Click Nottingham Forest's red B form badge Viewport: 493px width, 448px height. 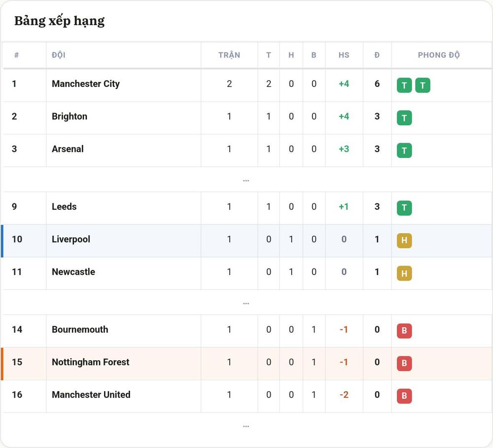pos(404,364)
